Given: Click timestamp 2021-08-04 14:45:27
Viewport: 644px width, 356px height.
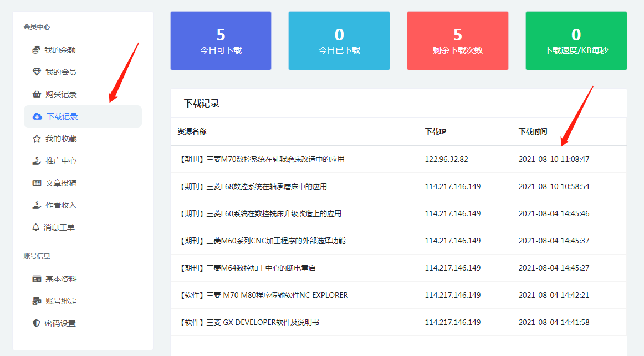Looking at the screenshot, I should [x=554, y=268].
